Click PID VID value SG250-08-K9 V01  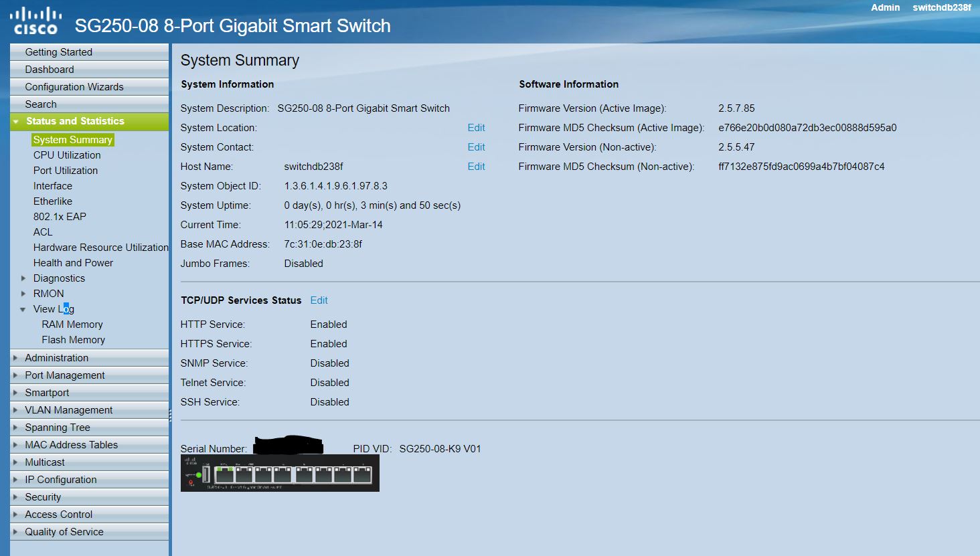[440, 449]
